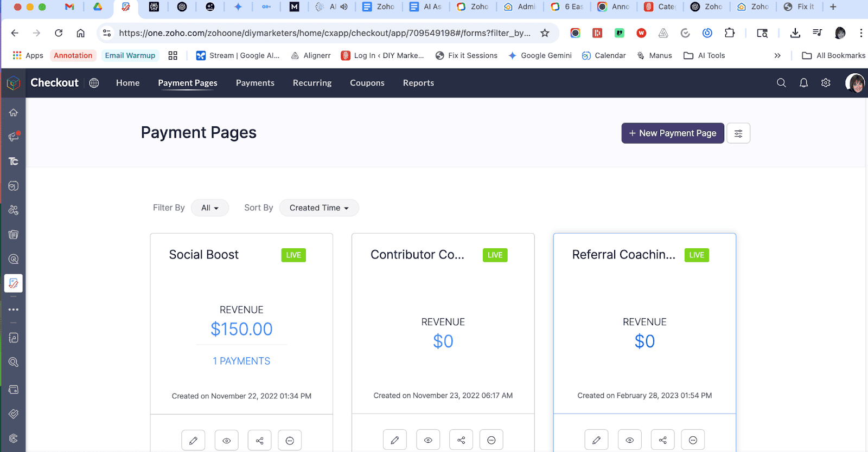Open the bottom spiral icon in sidebar
The width and height of the screenshot is (868, 452).
tap(14, 438)
